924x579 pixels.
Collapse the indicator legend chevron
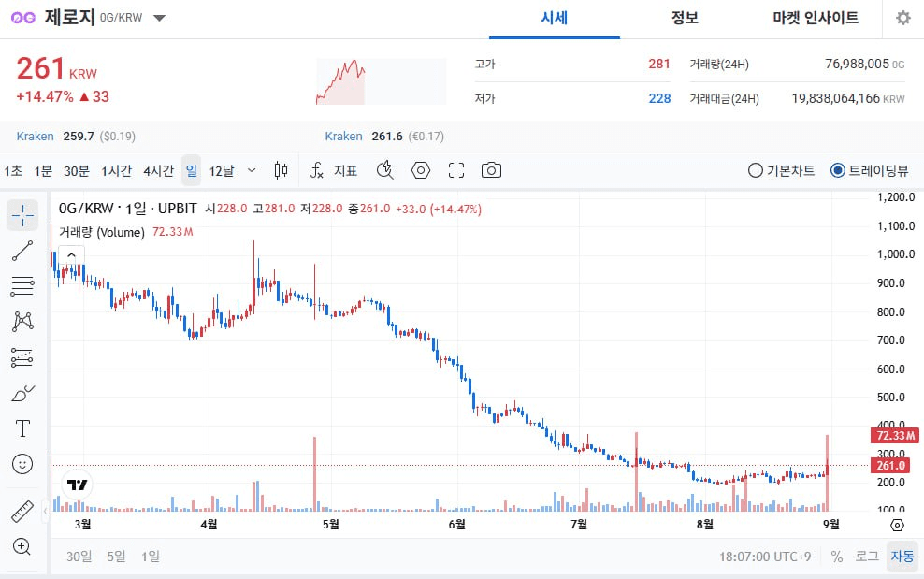71,255
